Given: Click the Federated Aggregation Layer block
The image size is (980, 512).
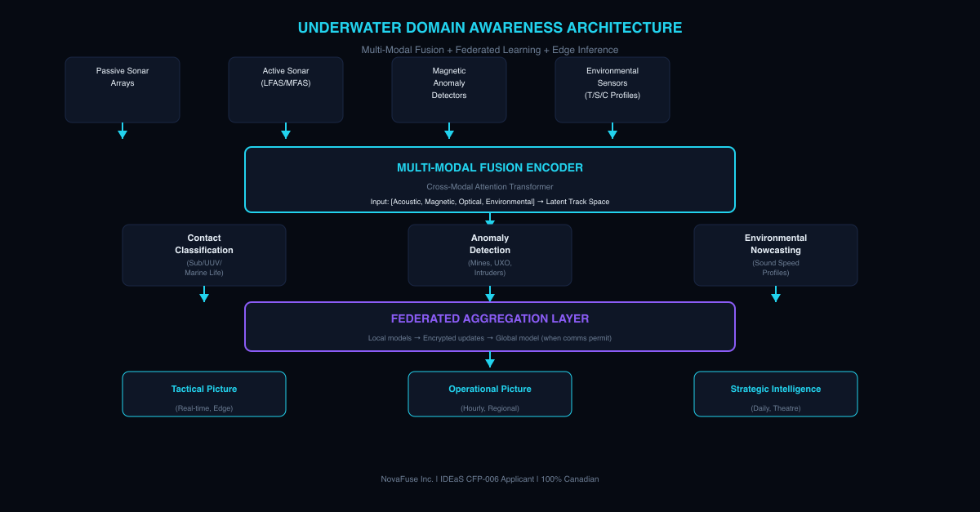Looking at the screenshot, I should [490, 327].
